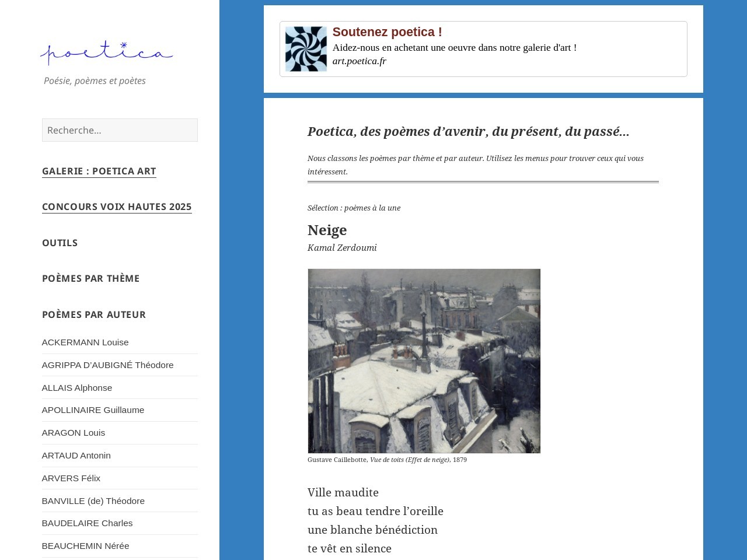Click the Poésie, poèmes et poètes tagline
Screen dimensions: 747x560
click(x=95, y=80)
